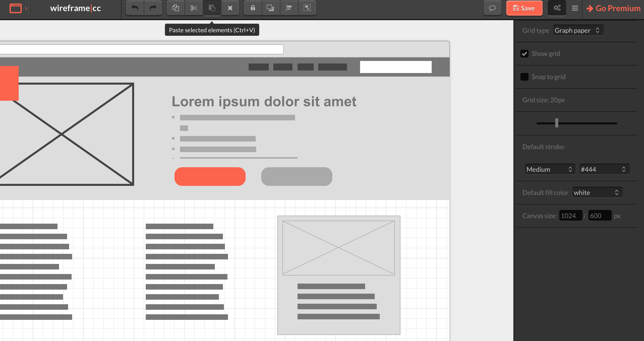The image size is (644, 341).
Task: Open the align elements tool
Action: coord(289,8)
